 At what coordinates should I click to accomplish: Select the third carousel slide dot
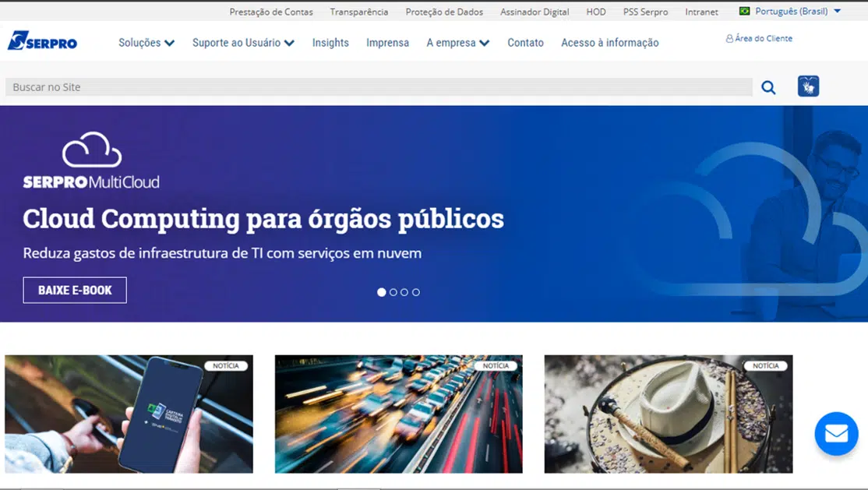click(x=404, y=292)
